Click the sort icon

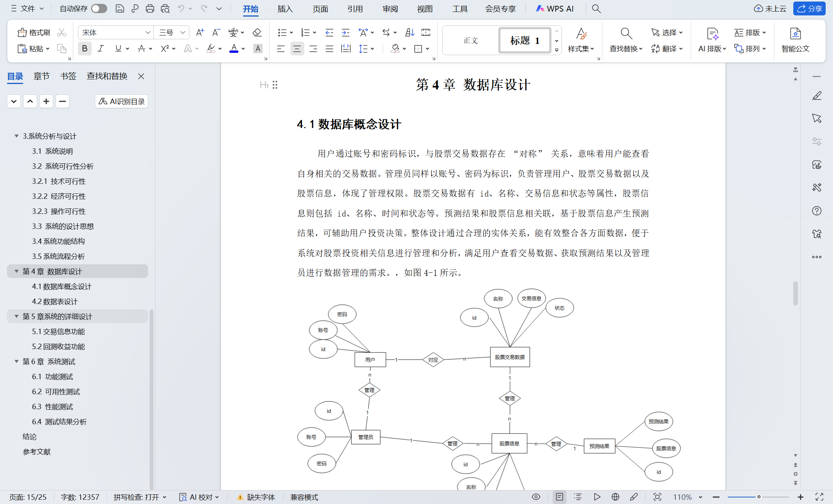[410, 33]
